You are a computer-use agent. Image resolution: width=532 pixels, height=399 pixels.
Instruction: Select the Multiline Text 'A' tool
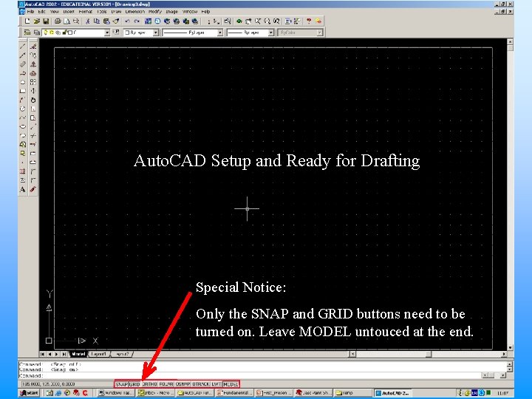pyautogui.click(x=23, y=189)
